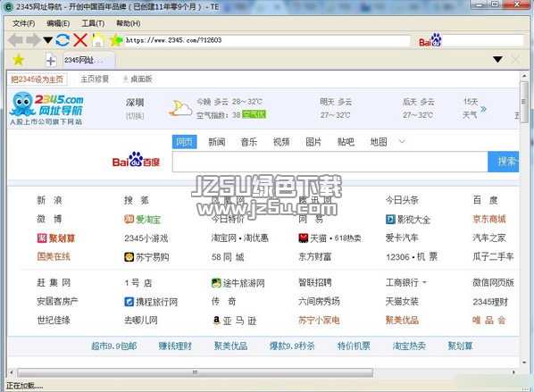The width and height of the screenshot is (534, 392).
Task: Open the home page house icon
Action: 97,40
